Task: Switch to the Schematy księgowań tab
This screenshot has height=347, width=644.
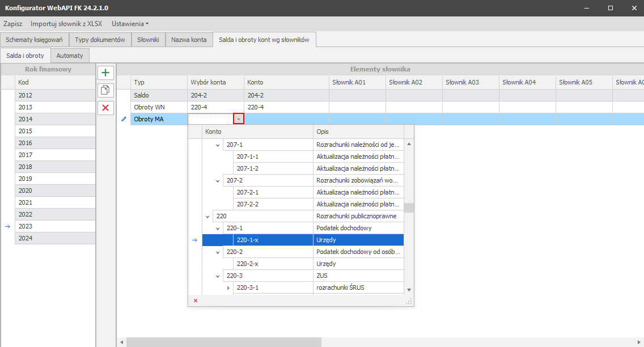Action: click(x=34, y=40)
